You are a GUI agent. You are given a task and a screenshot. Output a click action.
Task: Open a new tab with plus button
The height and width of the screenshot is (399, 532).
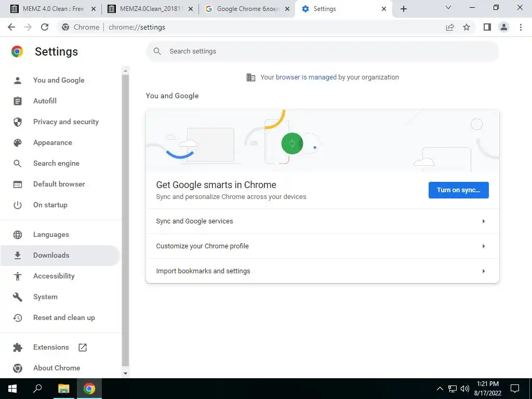(x=403, y=9)
